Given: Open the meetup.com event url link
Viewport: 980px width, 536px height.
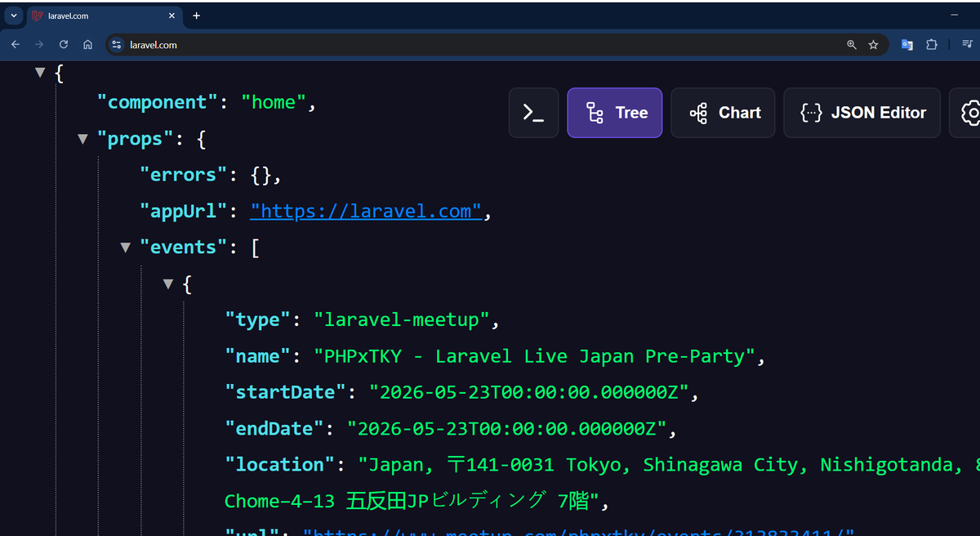Looking at the screenshot, I should pyautogui.click(x=579, y=531).
